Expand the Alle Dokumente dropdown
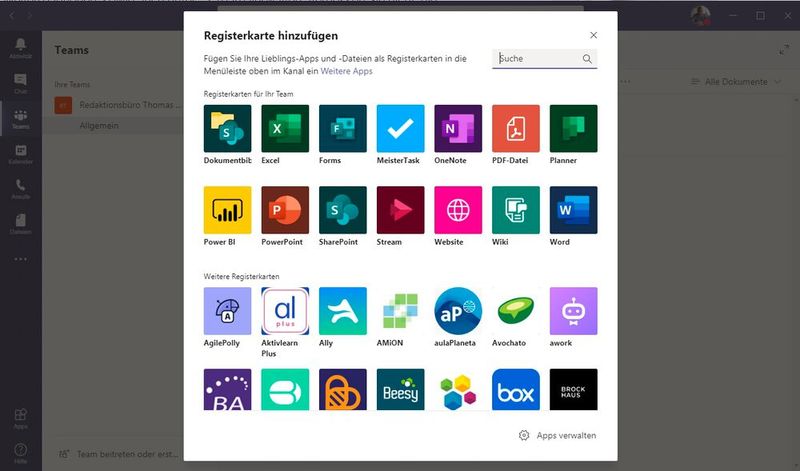 tap(736, 82)
